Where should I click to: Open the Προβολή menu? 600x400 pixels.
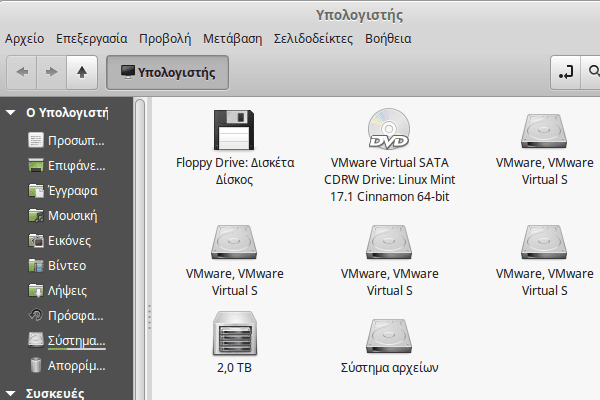click(x=165, y=39)
